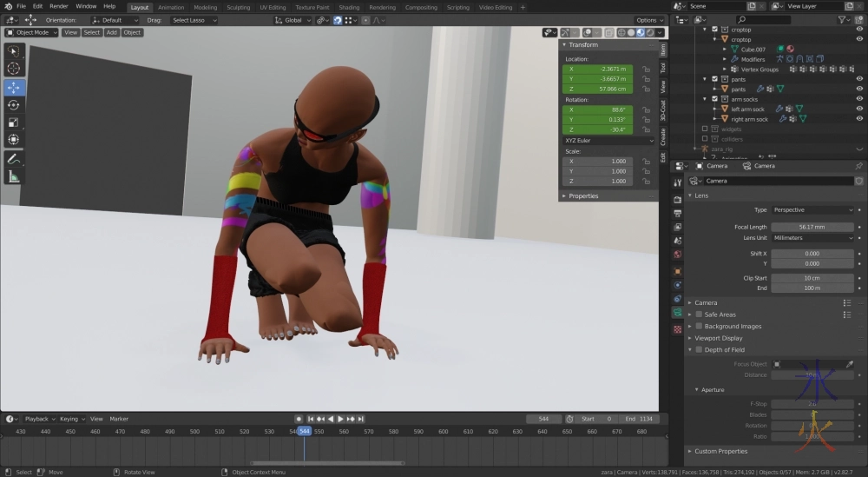Click the Add button in viewport header
The image size is (868, 477).
pos(111,32)
